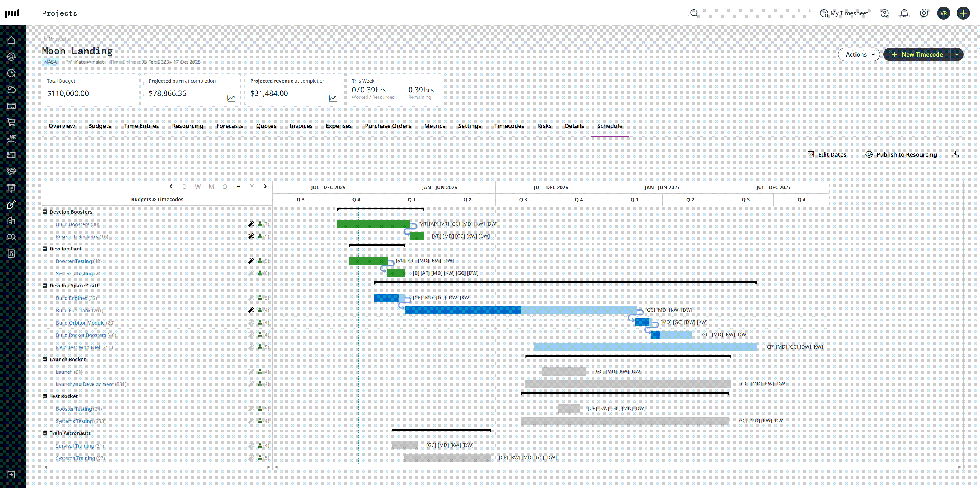Click the help question mark icon

coord(884,13)
